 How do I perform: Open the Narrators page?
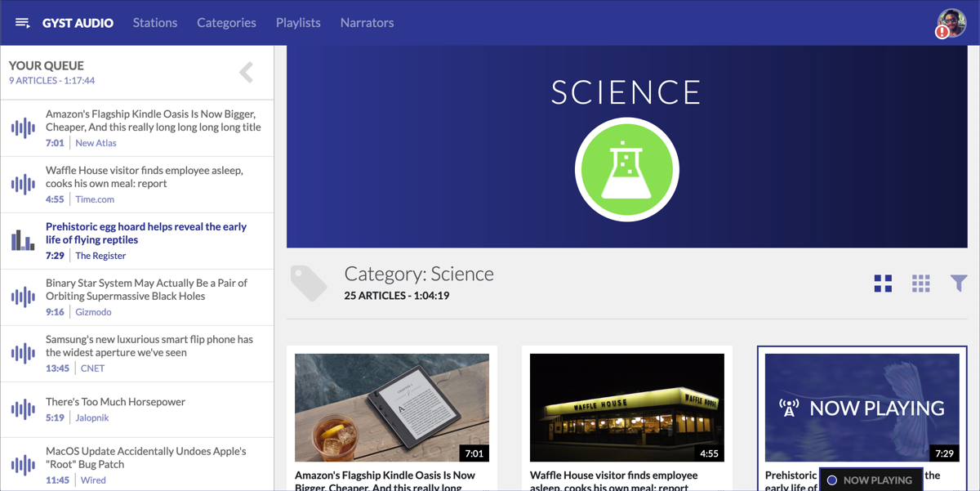coord(367,23)
